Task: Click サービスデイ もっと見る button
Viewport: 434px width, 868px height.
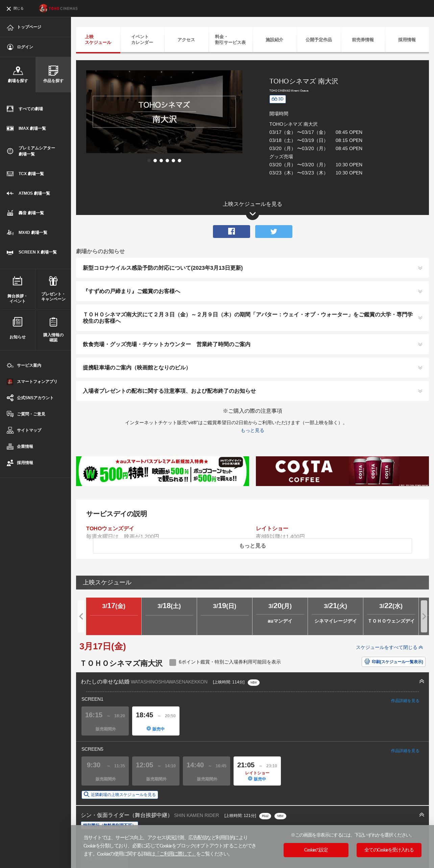Action: (x=252, y=546)
